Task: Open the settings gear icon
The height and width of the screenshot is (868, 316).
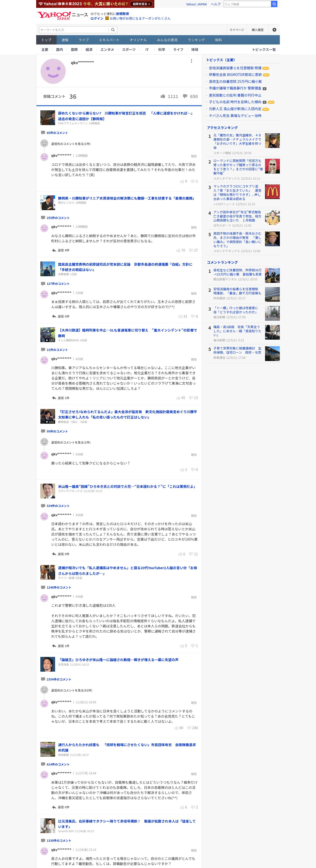Action: click(x=274, y=30)
